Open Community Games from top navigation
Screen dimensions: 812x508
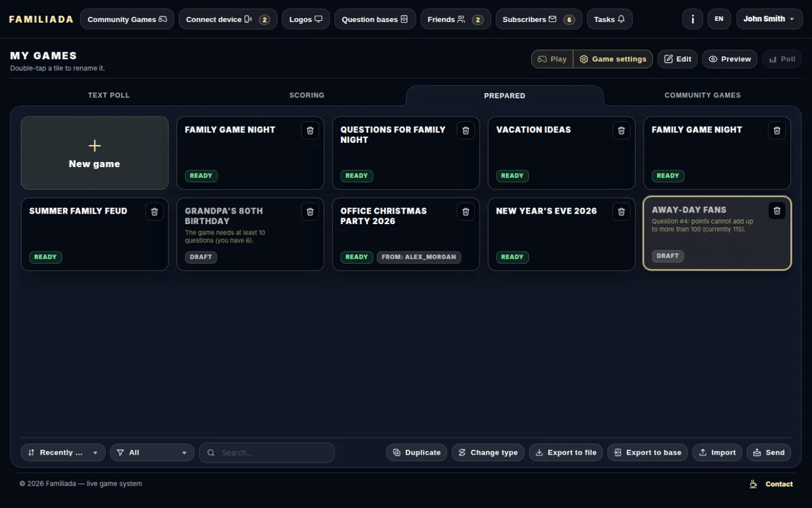[127, 19]
